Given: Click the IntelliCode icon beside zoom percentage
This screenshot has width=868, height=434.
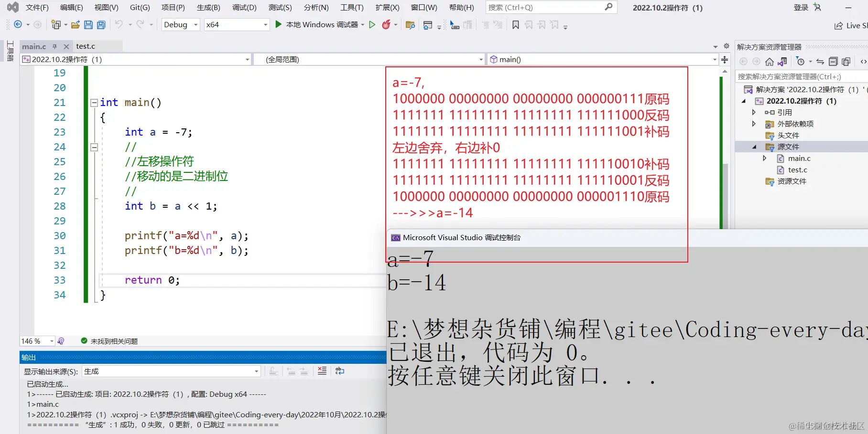Looking at the screenshot, I should pos(61,341).
